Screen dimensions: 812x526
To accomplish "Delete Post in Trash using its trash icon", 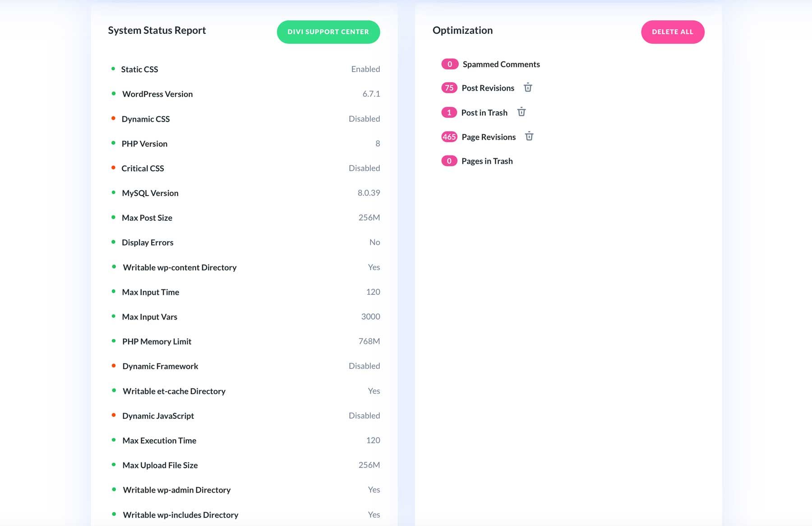I will click(521, 112).
